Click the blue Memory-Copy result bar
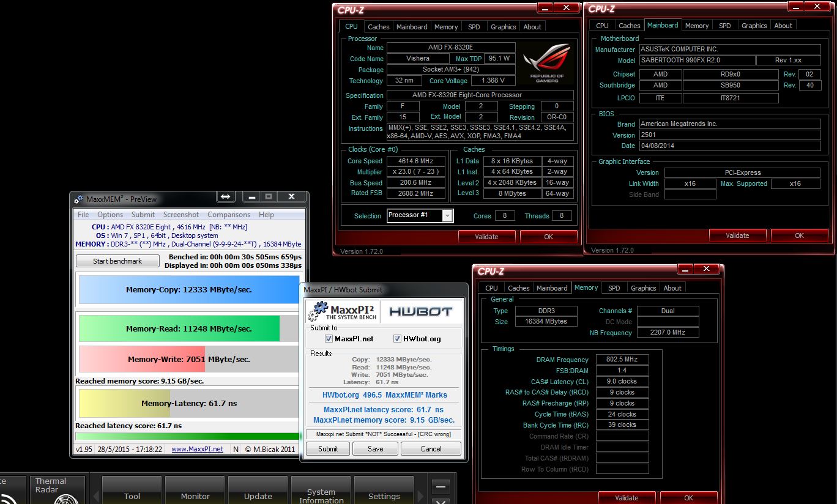 pyautogui.click(x=189, y=290)
